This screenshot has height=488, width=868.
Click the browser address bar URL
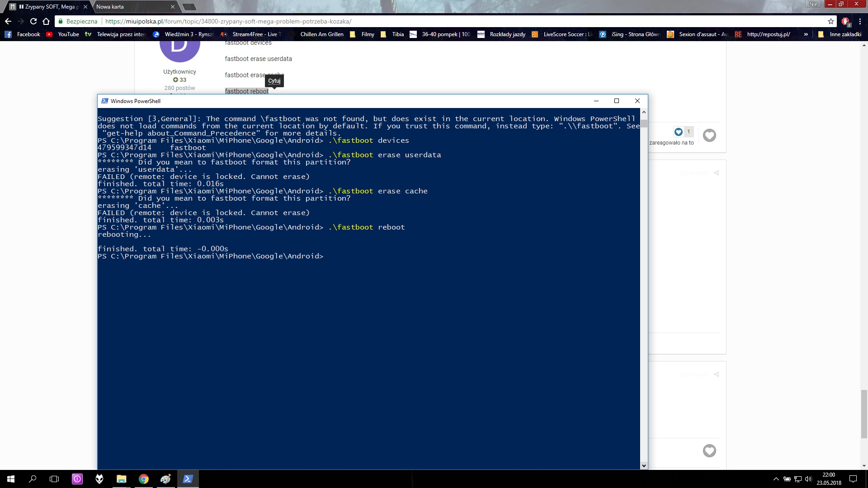228,21
